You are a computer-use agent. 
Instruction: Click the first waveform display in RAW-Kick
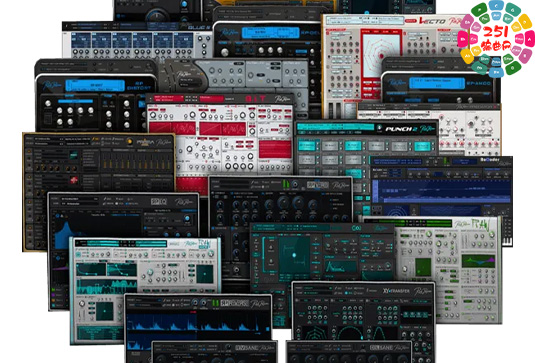coord(91,269)
